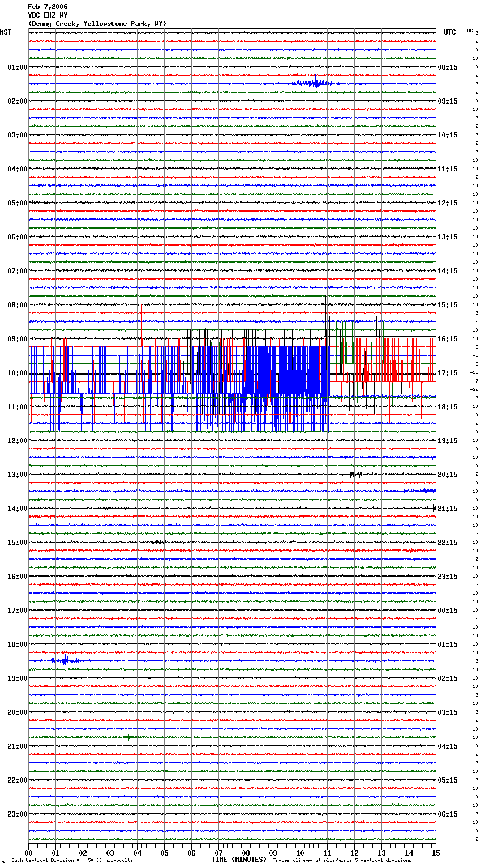Click the black event on the 13:00 trace
Screen dimensions: 481x868
pyautogui.click(x=355, y=474)
